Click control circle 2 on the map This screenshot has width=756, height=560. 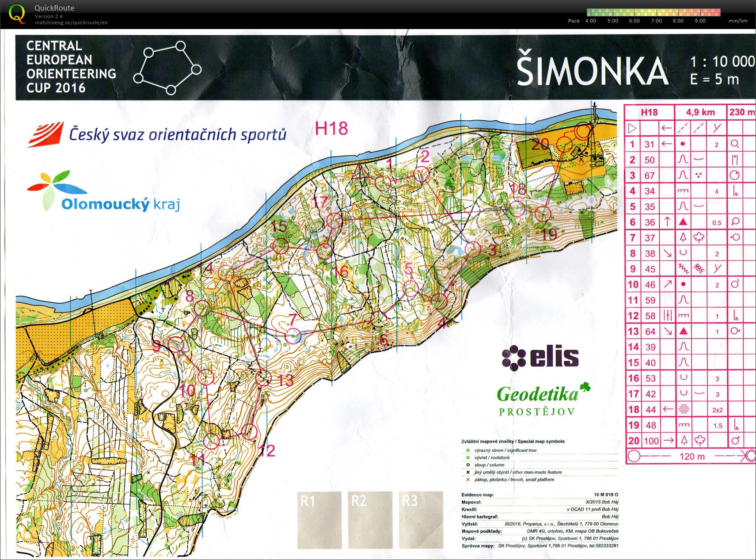(x=422, y=174)
